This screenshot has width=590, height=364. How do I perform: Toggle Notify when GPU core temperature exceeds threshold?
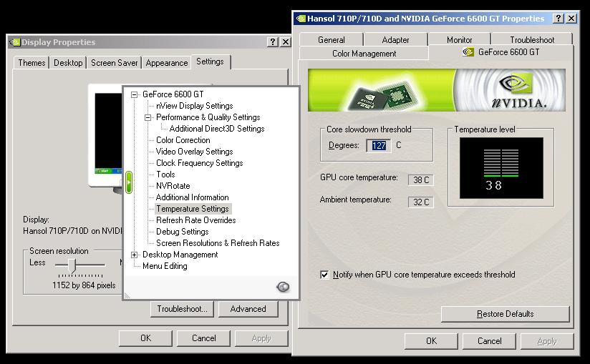coord(324,275)
